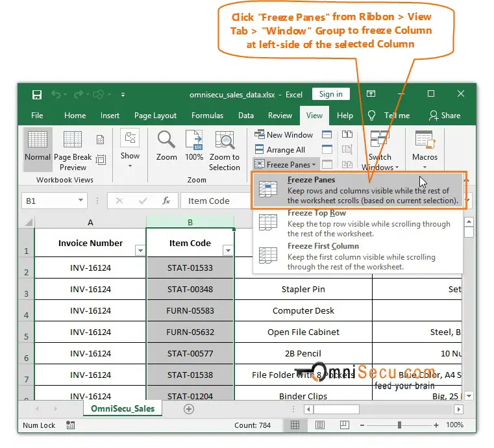Image resolution: width=494 pixels, height=448 pixels.
Task: Click the Share button
Action: (445, 116)
